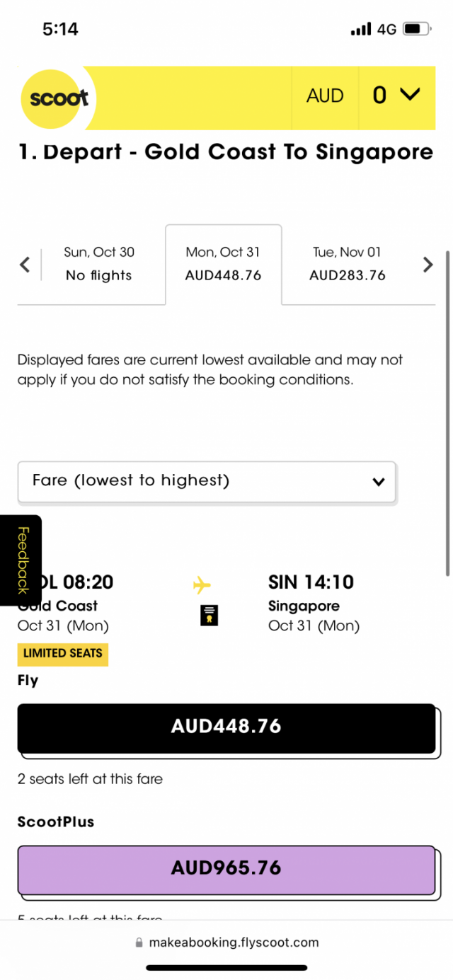Choose the ScootPlus fare AUD965.76 button
Image resolution: width=453 pixels, height=980 pixels.
click(x=226, y=870)
